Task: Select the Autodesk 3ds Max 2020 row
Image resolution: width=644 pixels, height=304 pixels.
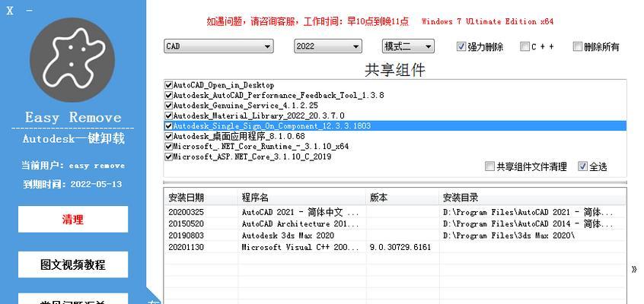Action: pos(395,236)
